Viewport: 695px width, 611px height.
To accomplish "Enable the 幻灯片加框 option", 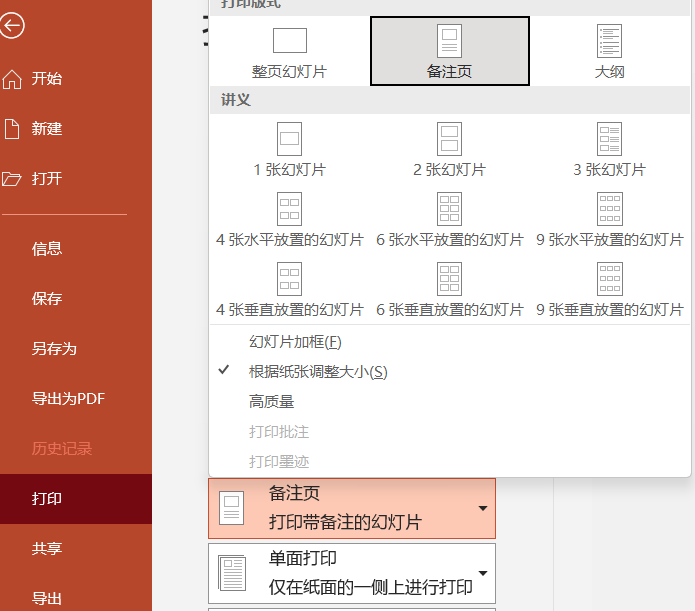I will point(295,342).
